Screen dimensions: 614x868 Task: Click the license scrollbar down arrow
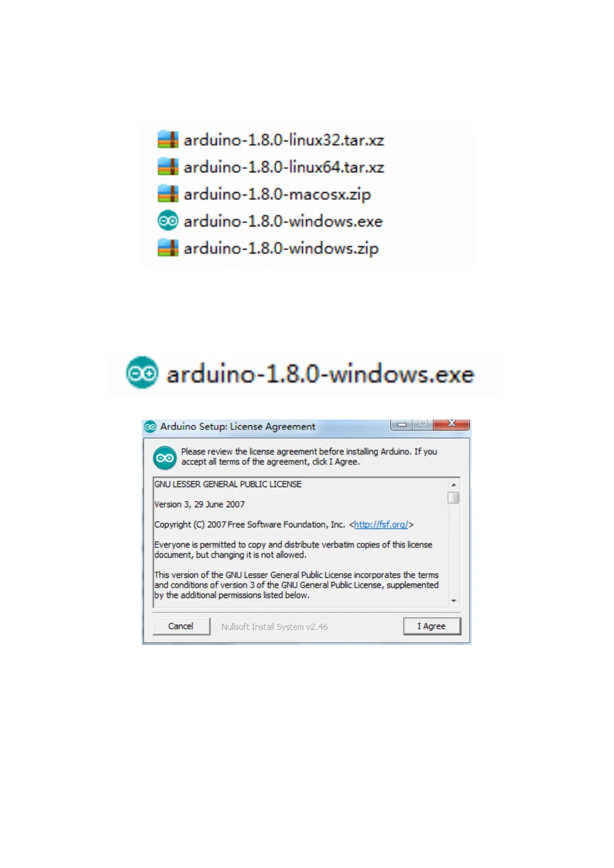pyautogui.click(x=454, y=601)
